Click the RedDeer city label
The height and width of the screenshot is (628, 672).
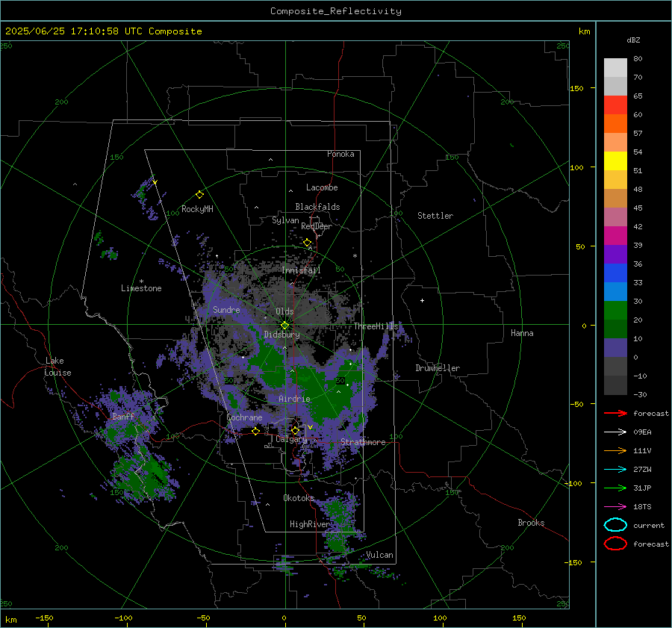point(317,226)
